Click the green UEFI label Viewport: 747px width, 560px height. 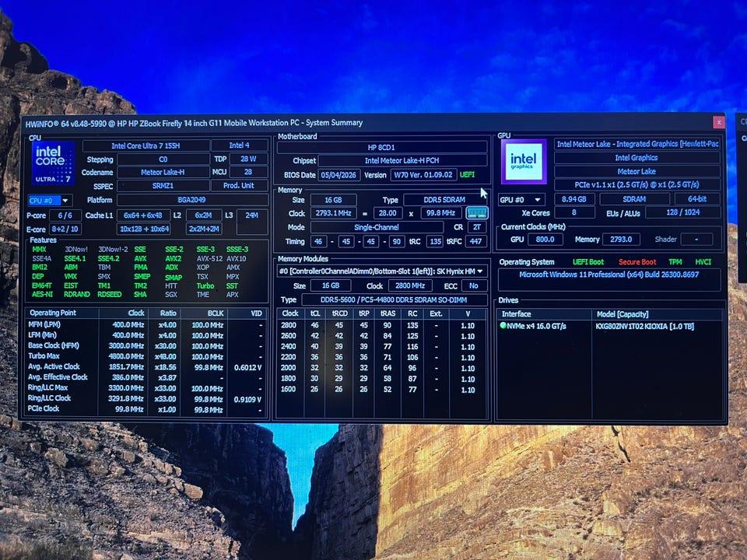[467, 175]
